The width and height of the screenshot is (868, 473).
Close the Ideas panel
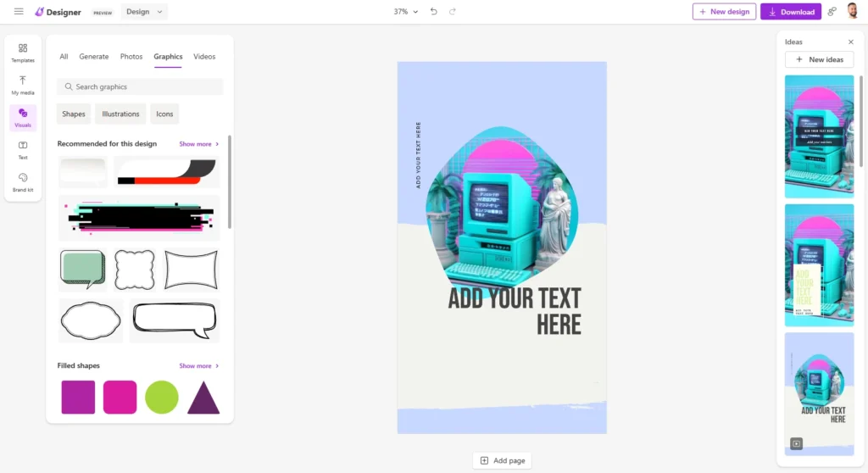[x=851, y=42]
